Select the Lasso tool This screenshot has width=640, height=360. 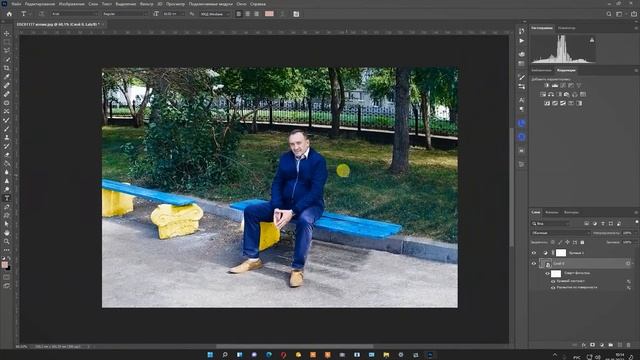click(7, 51)
